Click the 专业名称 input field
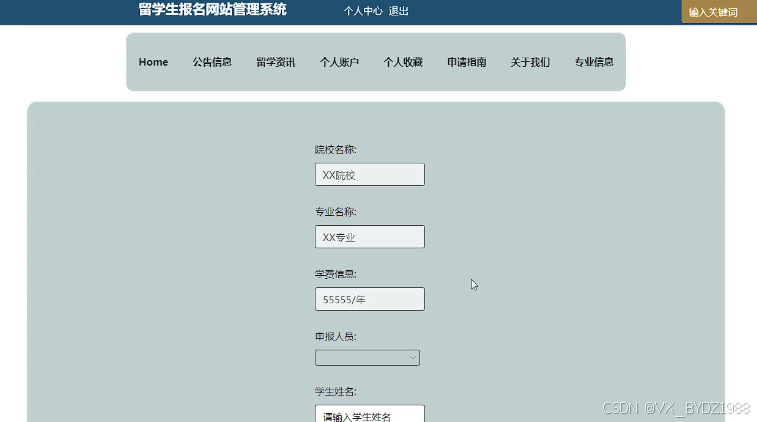757x422 pixels. point(370,237)
